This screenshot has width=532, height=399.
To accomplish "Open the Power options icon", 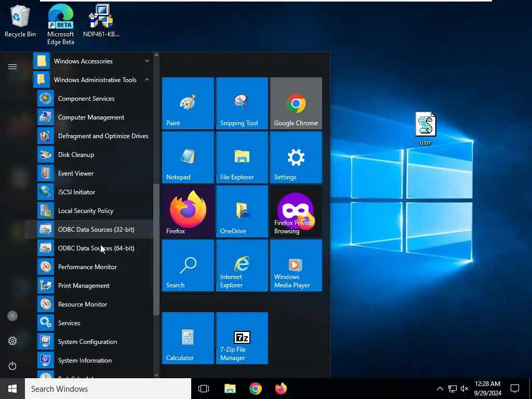I will pos(12,366).
